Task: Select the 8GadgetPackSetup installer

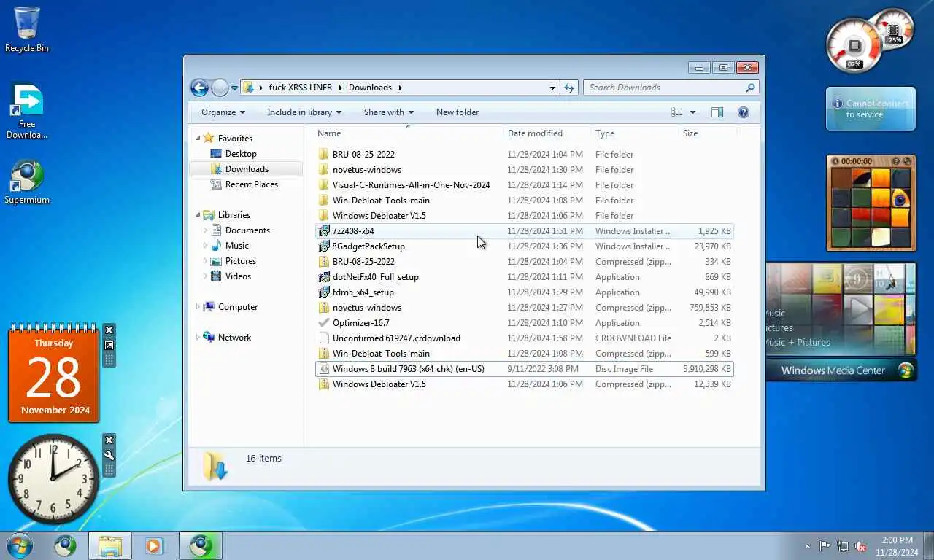Action: click(525, 246)
